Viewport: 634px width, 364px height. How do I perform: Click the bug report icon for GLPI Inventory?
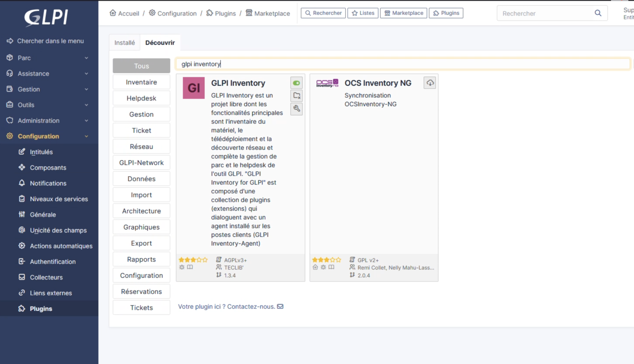(x=182, y=267)
